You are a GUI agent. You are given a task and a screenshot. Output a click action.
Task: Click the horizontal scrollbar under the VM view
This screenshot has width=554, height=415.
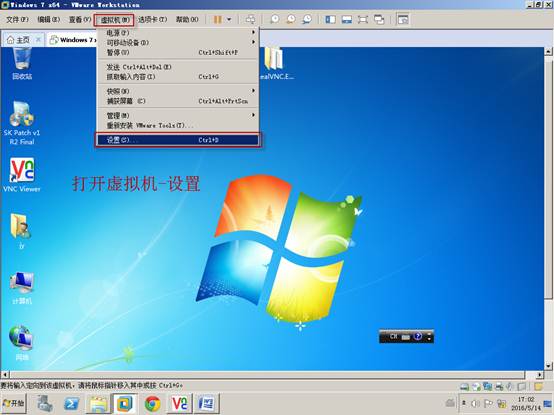point(271,374)
